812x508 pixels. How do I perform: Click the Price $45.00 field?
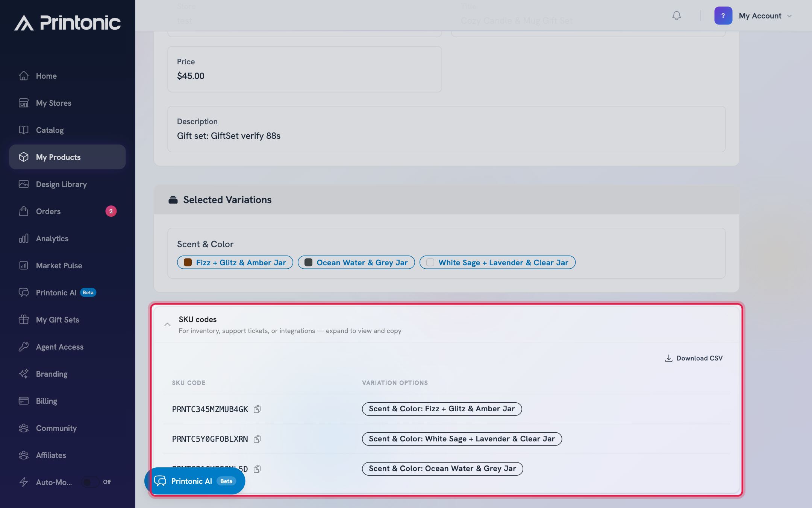[x=304, y=69]
